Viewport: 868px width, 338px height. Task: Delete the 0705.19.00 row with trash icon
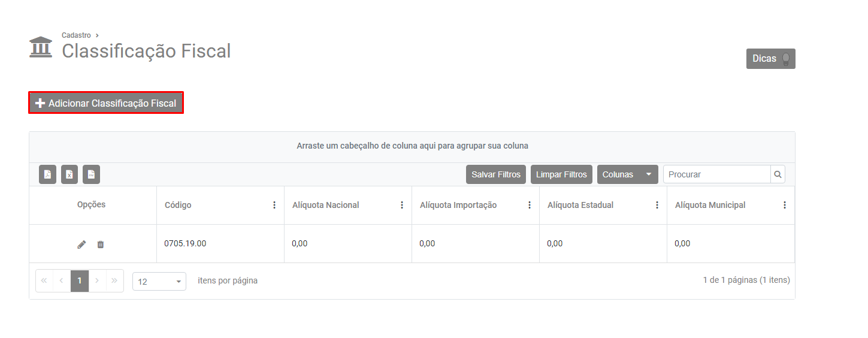pyautogui.click(x=101, y=245)
